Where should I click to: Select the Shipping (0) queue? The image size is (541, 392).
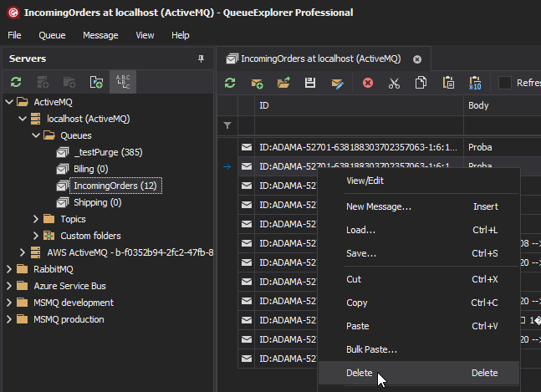coord(98,202)
